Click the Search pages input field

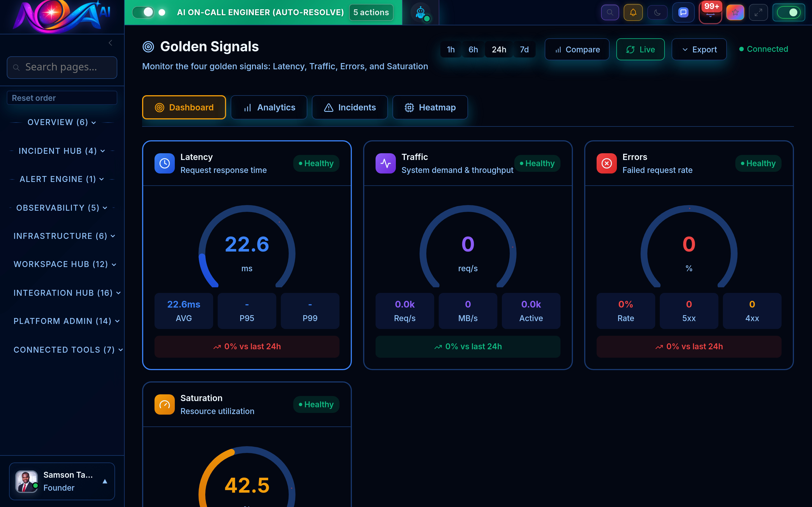click(62, 67)
